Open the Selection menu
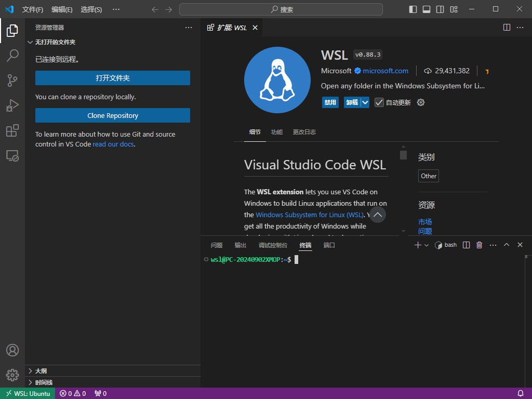 [x=91, y=9]
